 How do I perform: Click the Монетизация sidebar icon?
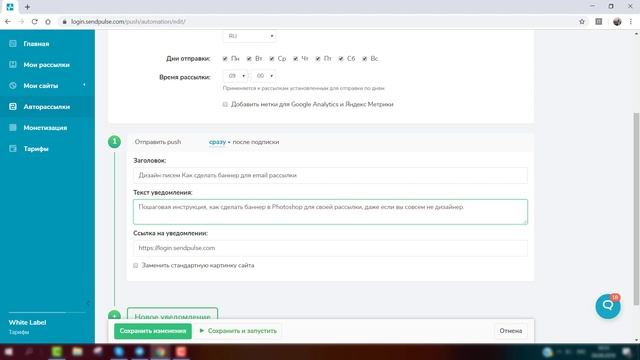pos(13,127)
